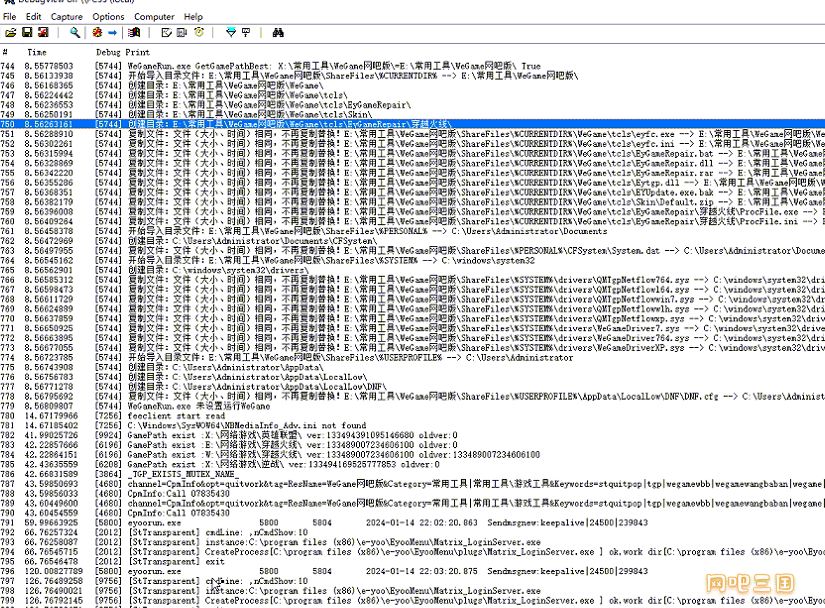Click the Log to File icon with red mark
This screenshot has width=825, height=608.
pos(43,33)
